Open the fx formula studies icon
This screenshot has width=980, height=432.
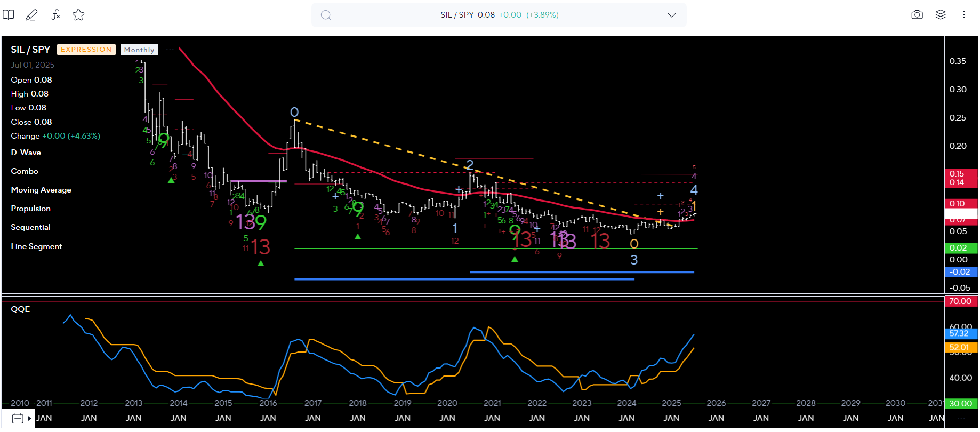point(55,15)
